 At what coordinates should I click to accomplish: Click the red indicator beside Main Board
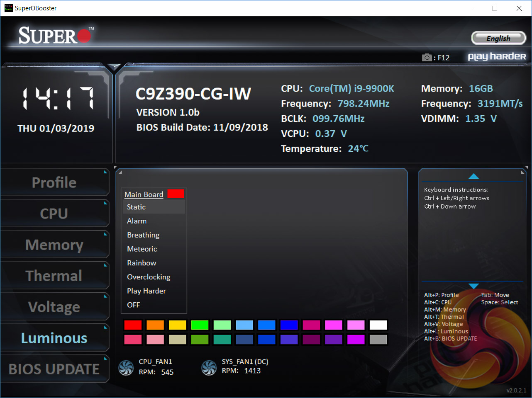176,194
